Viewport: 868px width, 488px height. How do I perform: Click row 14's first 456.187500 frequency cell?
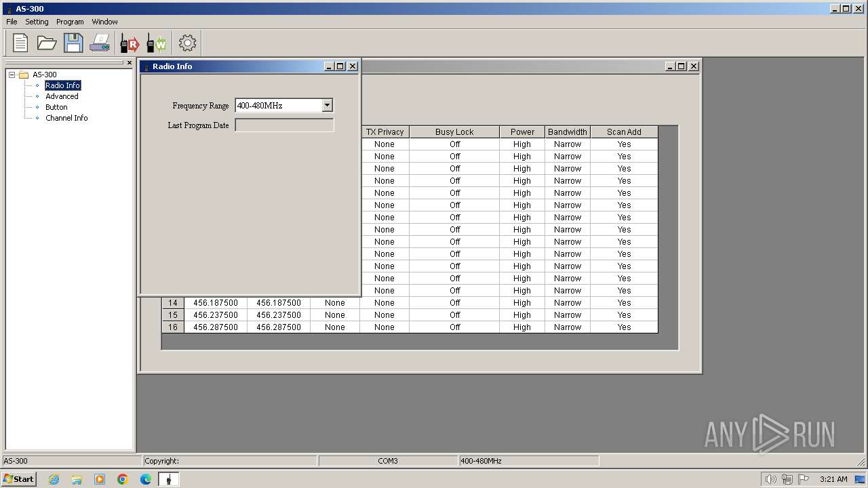tap(216, 303)
